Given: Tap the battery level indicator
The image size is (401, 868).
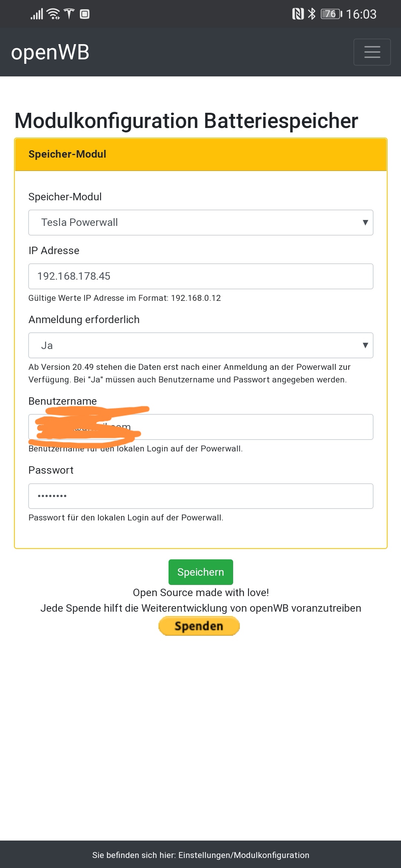Looking at the screenshot, I should [x=331, y=14].
